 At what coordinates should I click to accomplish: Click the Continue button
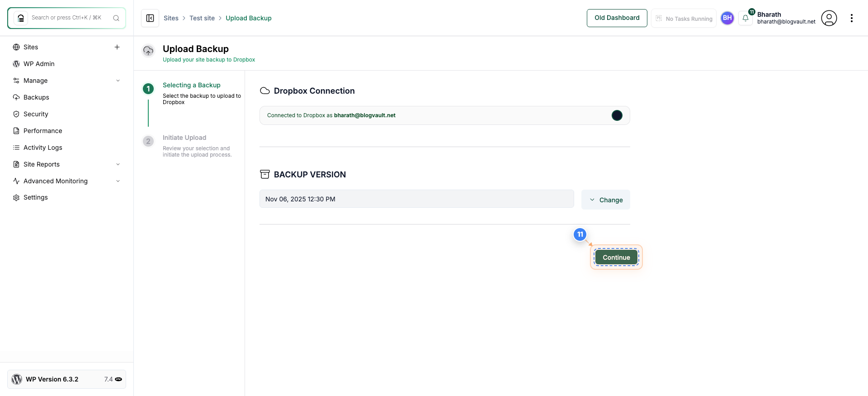tap(616, 258)
